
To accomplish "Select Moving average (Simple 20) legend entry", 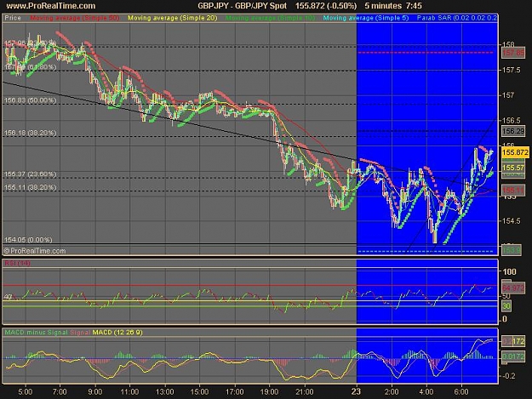I will [x=172, y=18].
